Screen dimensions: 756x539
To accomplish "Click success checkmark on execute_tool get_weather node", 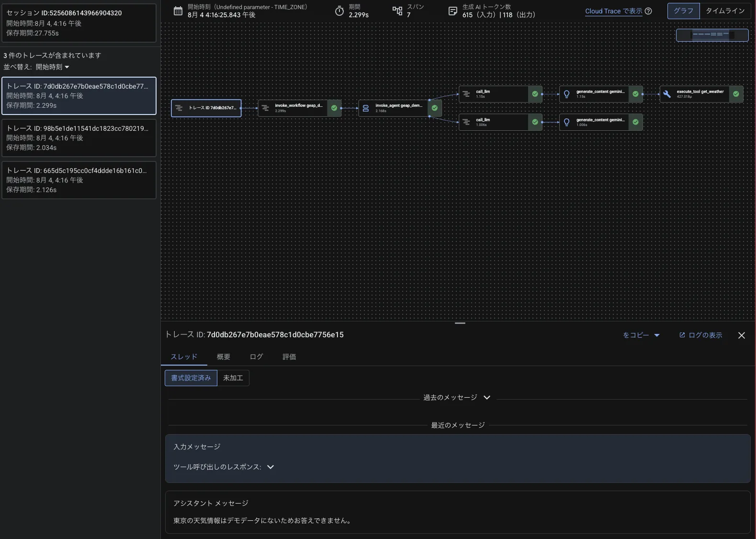I will click(x=736, y=94).
